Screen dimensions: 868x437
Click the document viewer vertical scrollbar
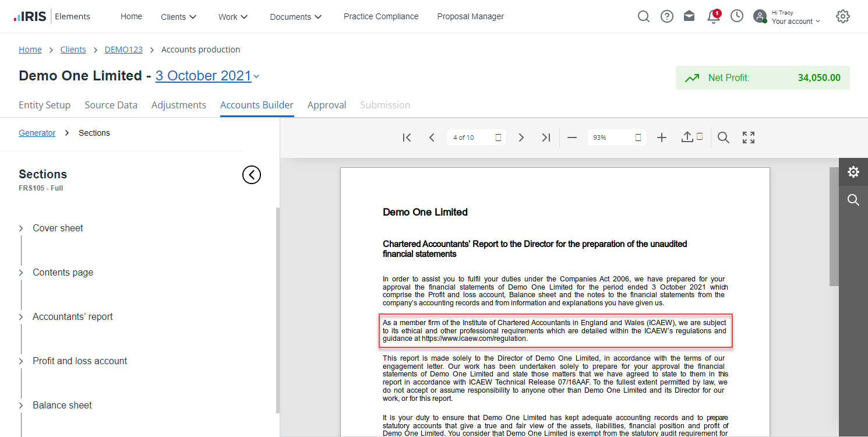834,227
